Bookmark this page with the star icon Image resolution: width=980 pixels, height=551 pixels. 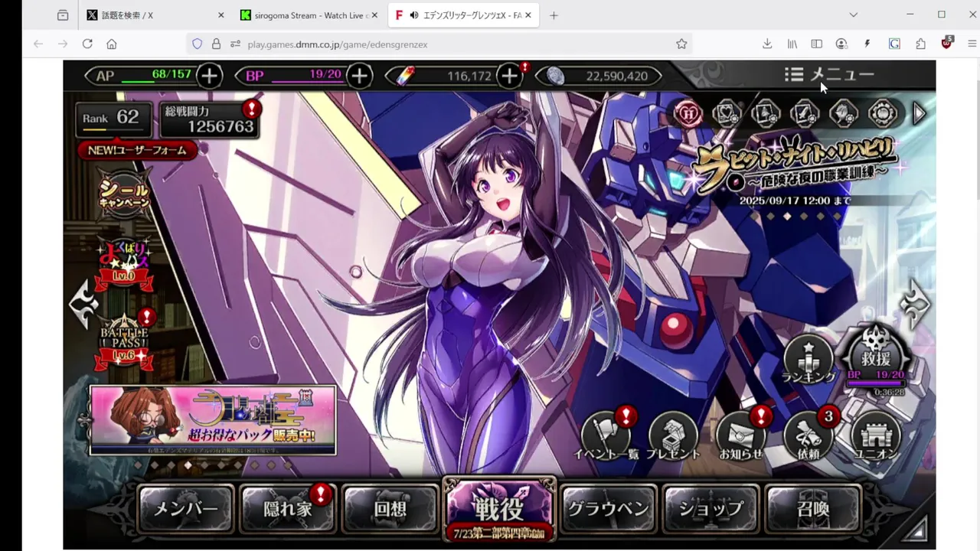[x=681, y=44]
